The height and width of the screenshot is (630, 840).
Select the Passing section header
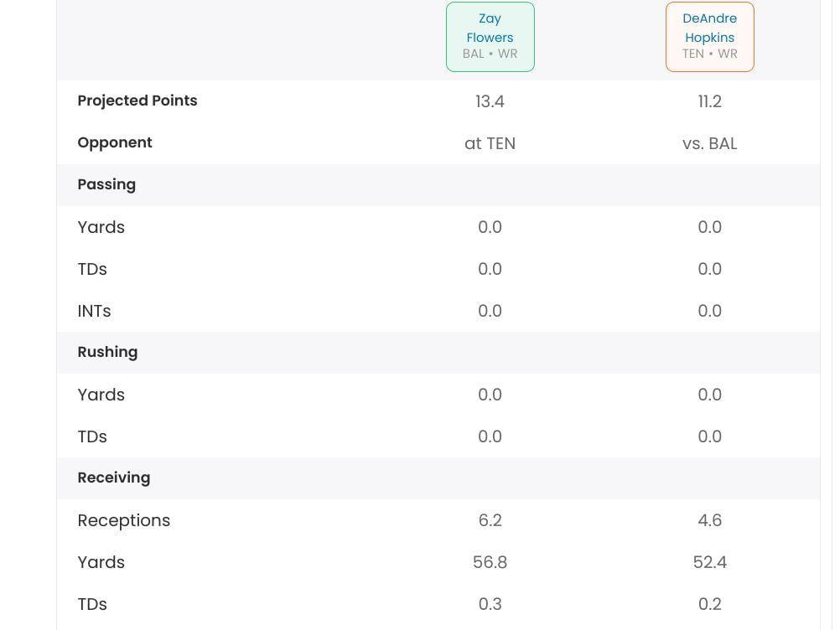pos(106,184)
